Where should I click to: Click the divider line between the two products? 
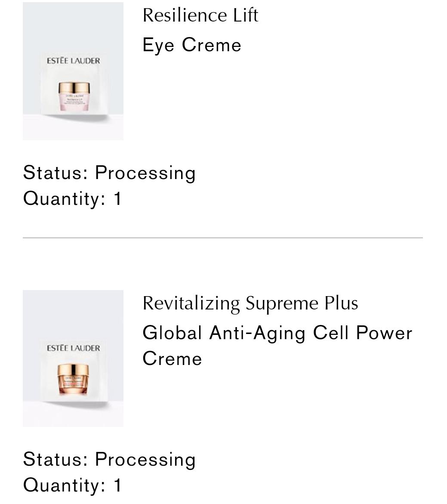click(222, 238)
